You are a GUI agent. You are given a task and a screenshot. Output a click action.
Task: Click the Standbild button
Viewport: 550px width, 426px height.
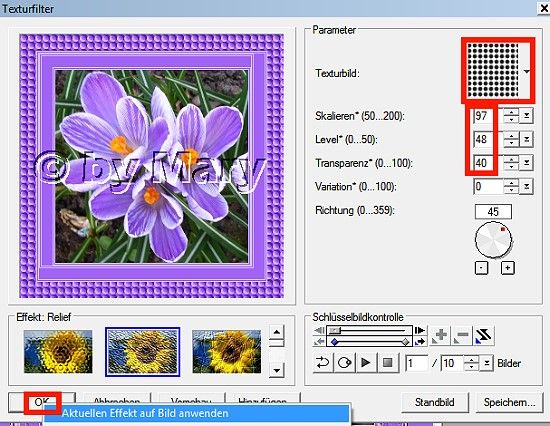435,402
